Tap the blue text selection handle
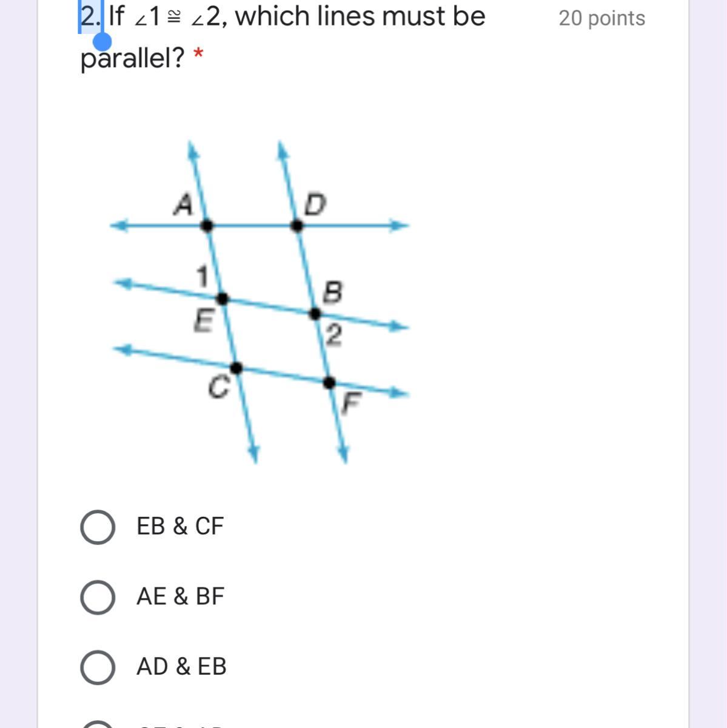The image size is (727, 728). [102, 41]
